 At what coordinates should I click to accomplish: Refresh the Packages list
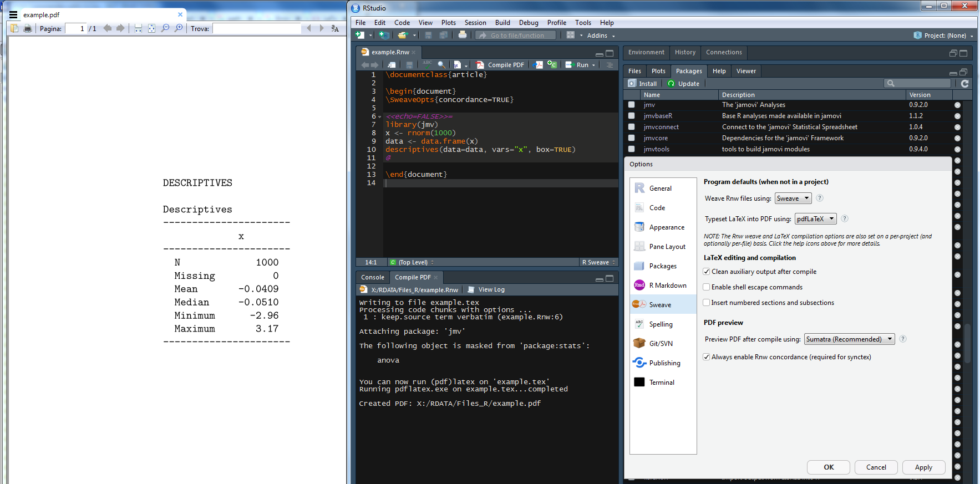click(x=965, y=83)
